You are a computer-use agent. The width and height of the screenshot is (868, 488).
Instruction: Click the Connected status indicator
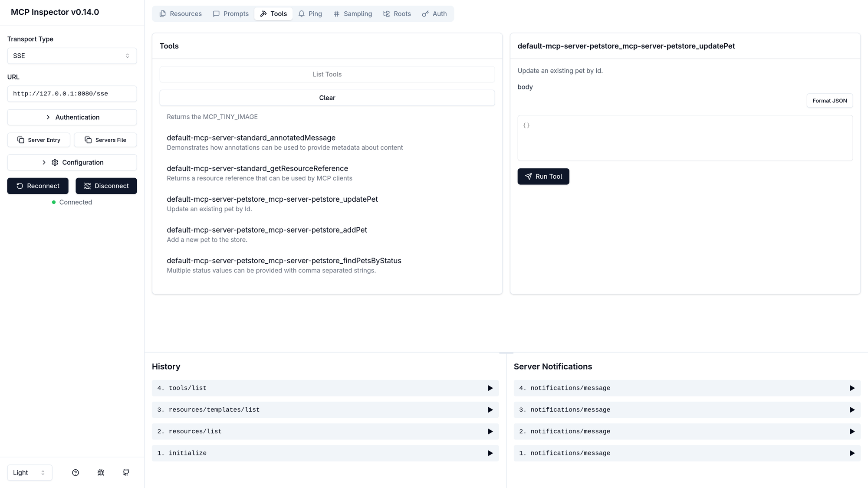[x=72, y=202]
